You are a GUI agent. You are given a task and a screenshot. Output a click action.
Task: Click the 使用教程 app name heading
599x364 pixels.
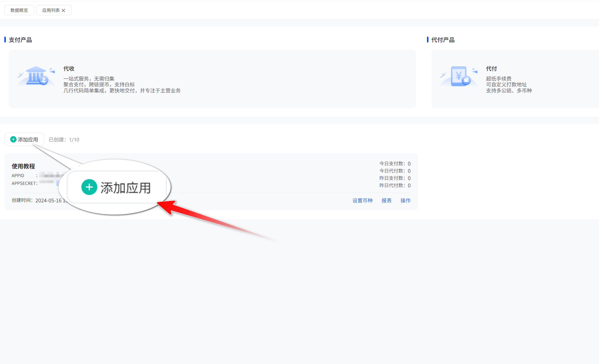23,166
